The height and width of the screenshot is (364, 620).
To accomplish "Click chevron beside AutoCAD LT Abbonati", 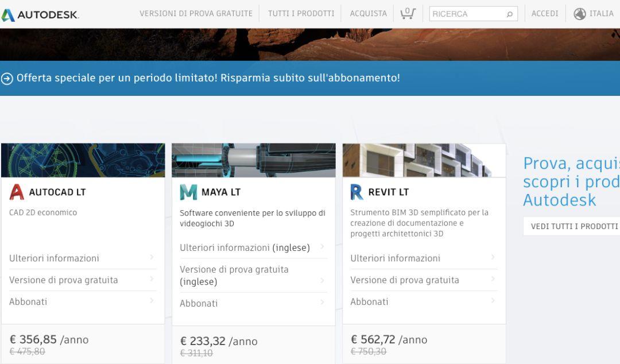I will point(152,301).
